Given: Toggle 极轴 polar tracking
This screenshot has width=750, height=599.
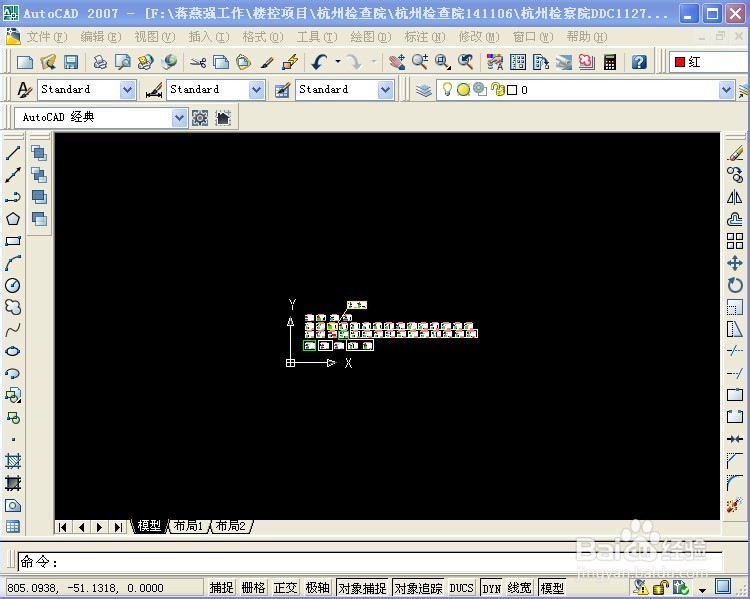Looking at the screenshot, I should [318, 588].
